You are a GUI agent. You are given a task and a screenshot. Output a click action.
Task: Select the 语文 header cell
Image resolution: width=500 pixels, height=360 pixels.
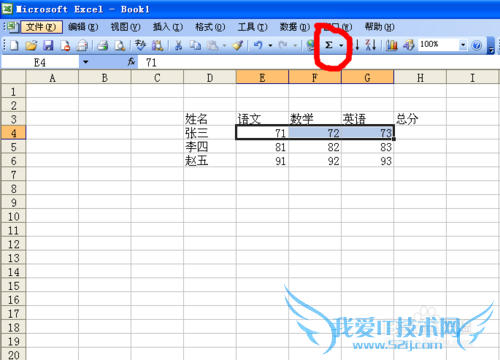pos(262,119)
